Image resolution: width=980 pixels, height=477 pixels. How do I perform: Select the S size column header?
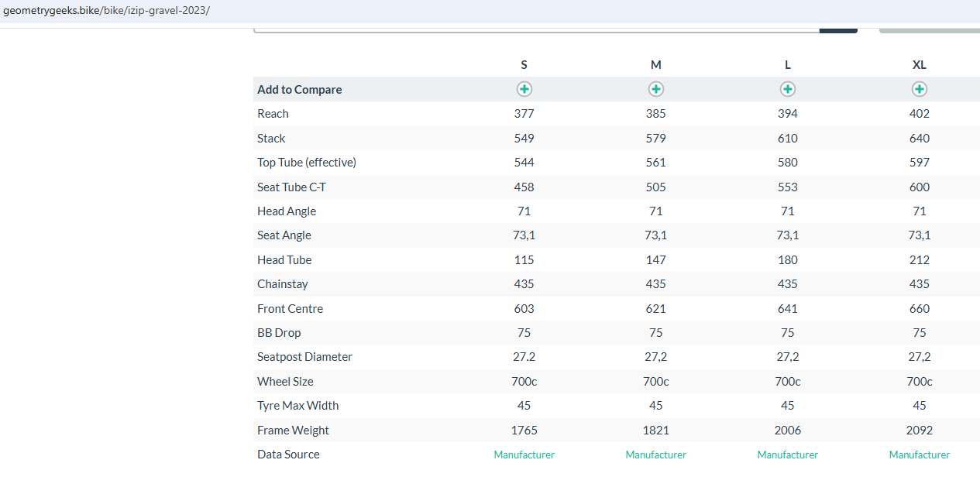pyautogui.click(x=524, y=65)
